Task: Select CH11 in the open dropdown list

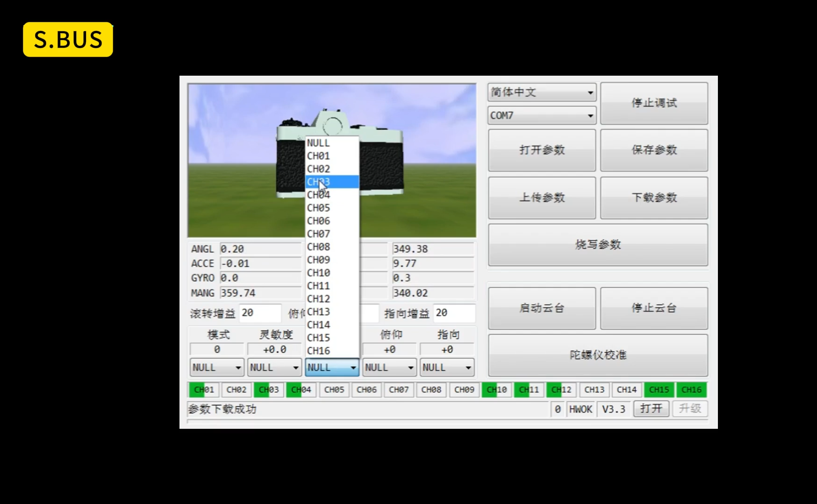Action: tap(332, 286)
